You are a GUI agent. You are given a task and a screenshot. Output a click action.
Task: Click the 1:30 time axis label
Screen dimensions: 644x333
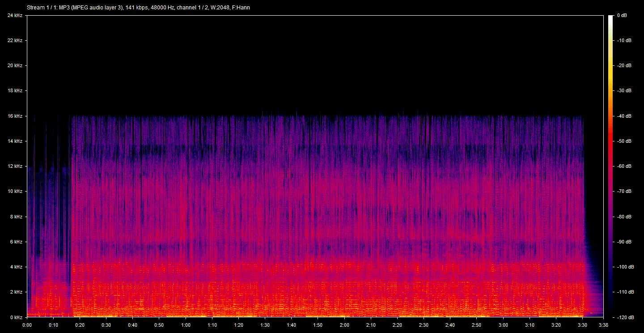coord(265,325)
